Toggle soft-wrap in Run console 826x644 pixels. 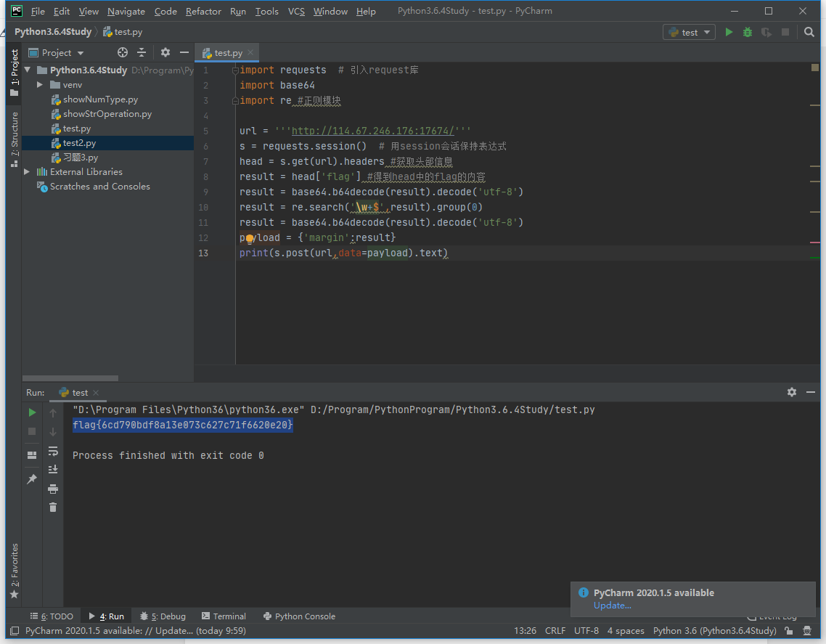[x=53, y=451]
